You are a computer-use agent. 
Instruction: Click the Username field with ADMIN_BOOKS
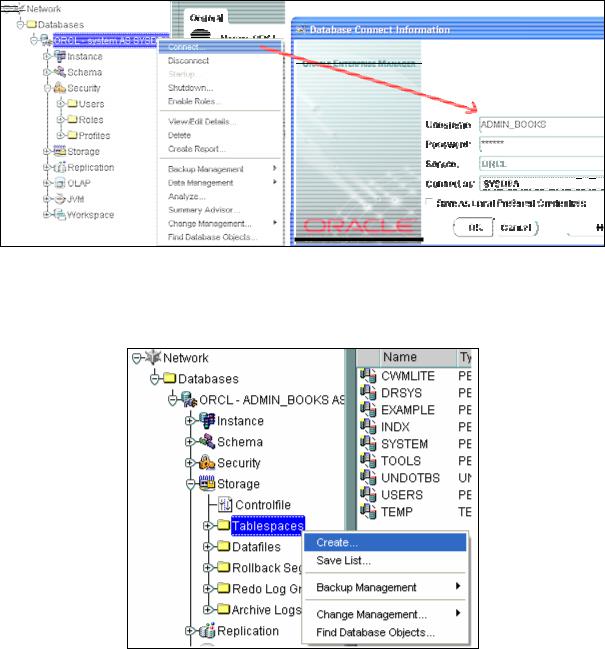tap(542, 124)
